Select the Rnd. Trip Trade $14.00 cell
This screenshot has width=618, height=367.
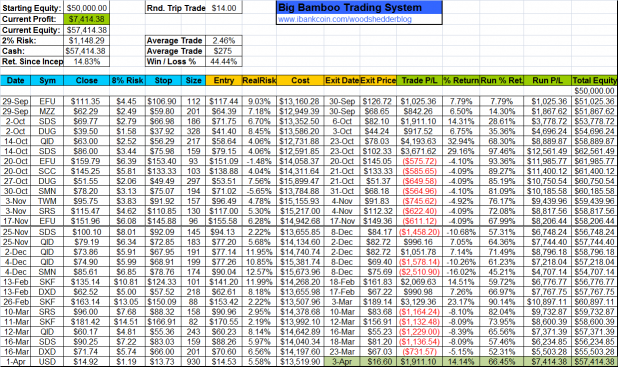click(x=224, y=8)
